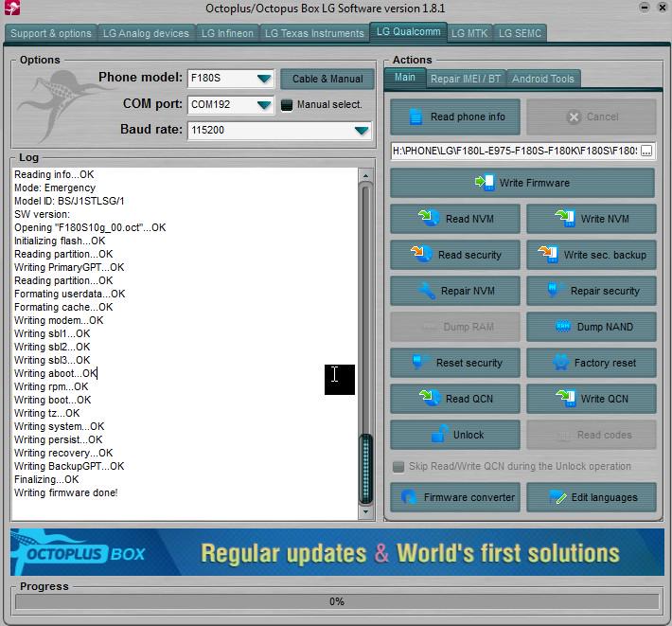Open the LG SEMC tab
The width and height of the screenshot is (672, 626).
pyautogui.click(x=520, y=33)
